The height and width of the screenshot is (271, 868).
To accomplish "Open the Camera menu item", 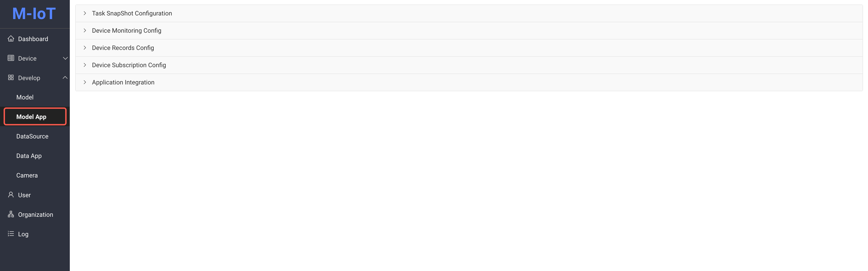I will pyautogui.click(x=27, y=175).
